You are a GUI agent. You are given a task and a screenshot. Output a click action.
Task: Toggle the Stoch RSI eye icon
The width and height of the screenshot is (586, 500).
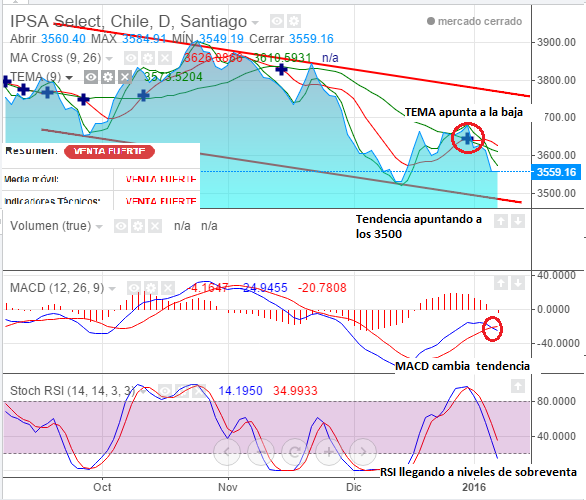(165, 391)
